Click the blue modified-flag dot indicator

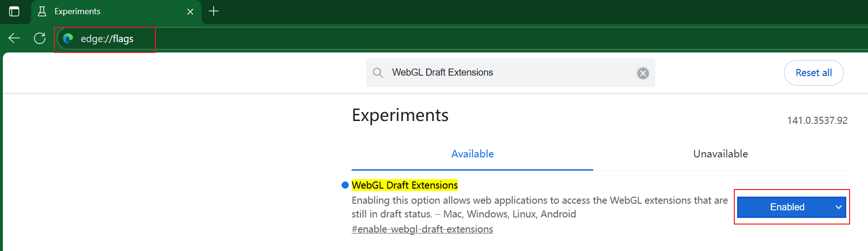coord(345,185)
